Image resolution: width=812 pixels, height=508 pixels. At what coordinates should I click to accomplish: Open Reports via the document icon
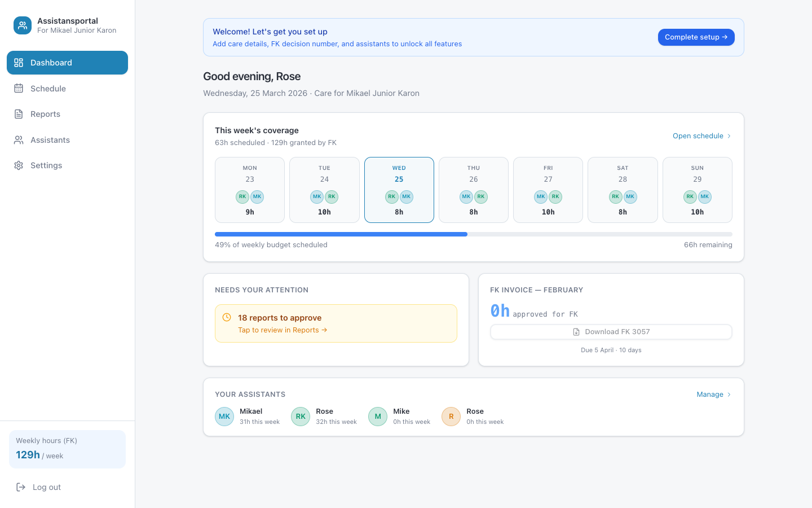click(18, 113)
